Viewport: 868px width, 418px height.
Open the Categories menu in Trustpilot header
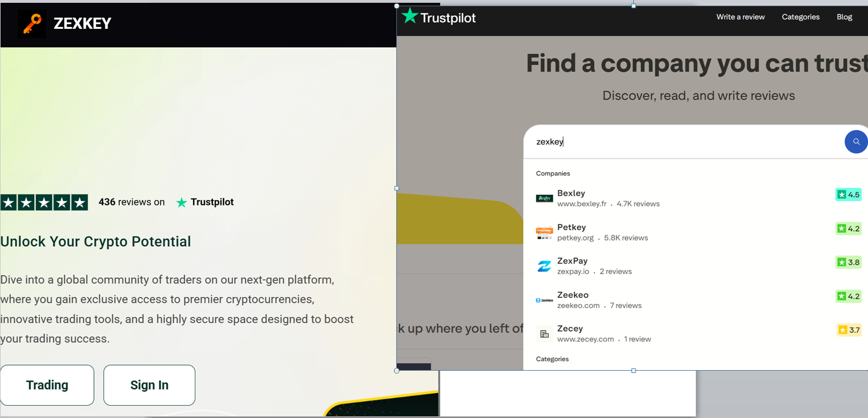(x=800, y=17)
